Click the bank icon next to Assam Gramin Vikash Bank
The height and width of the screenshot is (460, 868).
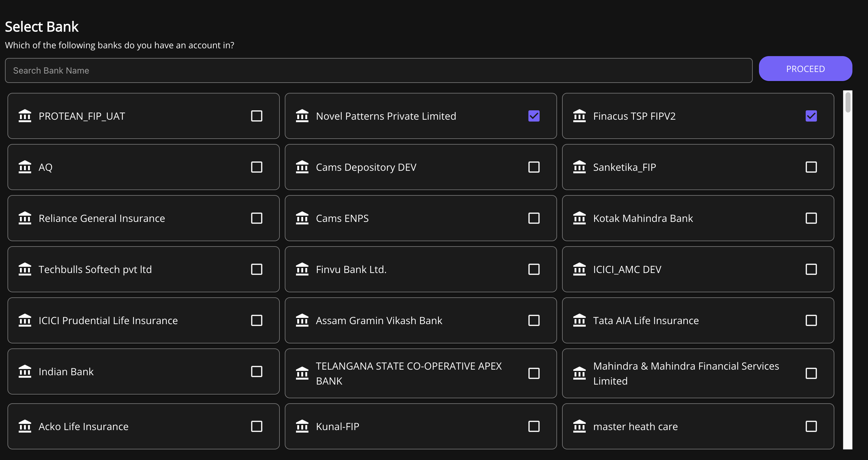point(302,320)
